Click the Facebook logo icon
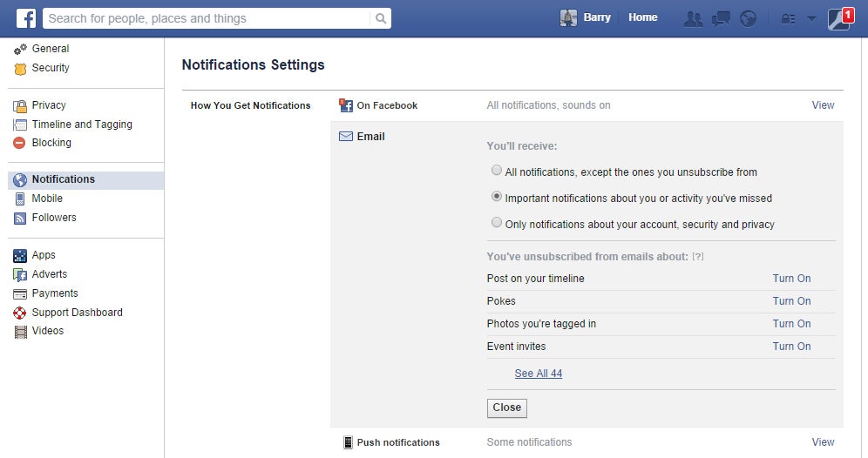The image size is (868, 458). coord(26,17)
